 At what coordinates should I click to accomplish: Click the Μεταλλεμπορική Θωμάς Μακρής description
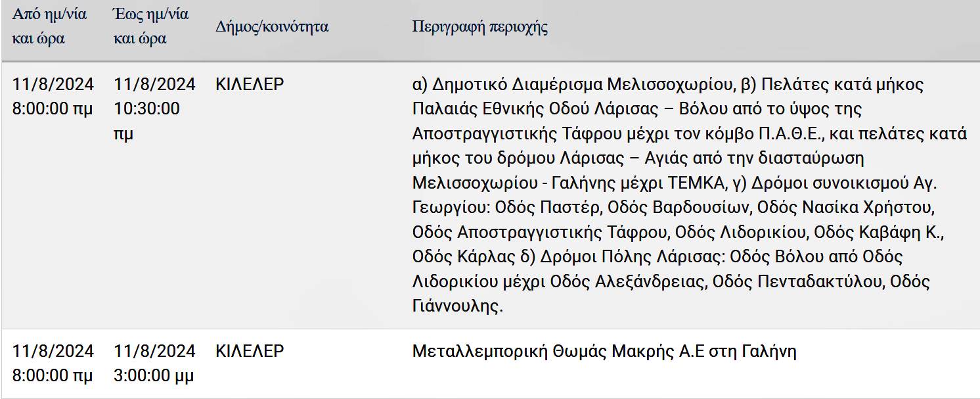[604, 351]
